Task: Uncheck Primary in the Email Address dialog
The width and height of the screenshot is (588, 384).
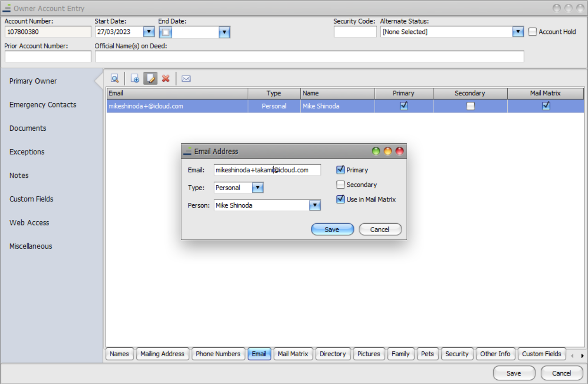Action: click(341, 170)
